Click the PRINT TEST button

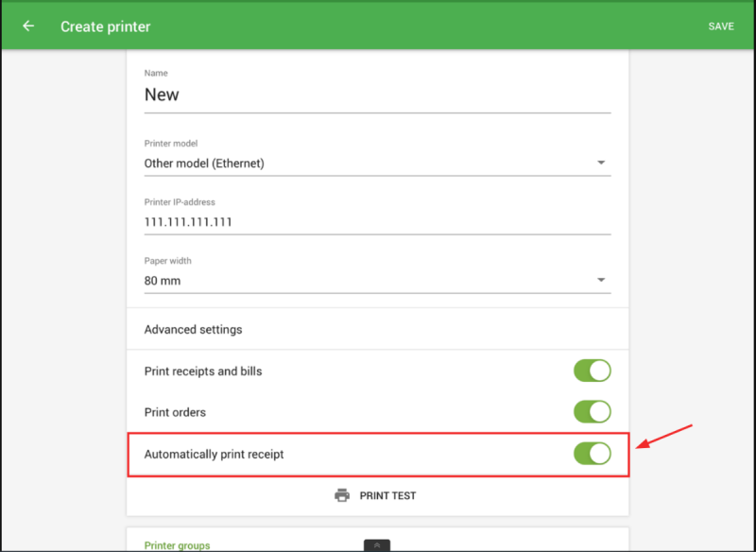pos(387,495)
